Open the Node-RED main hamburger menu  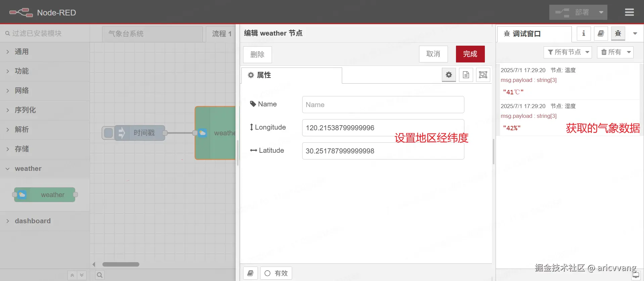pos(629,12)
